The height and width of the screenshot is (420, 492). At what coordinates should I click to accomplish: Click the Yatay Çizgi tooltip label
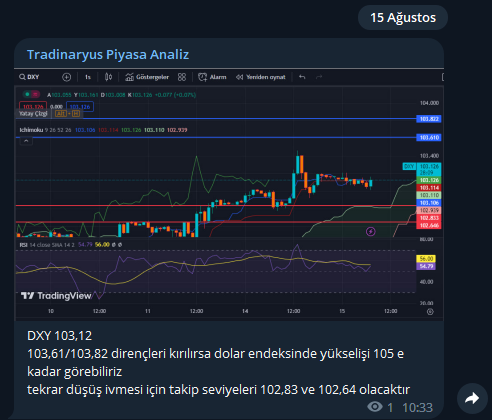point(33,114)
